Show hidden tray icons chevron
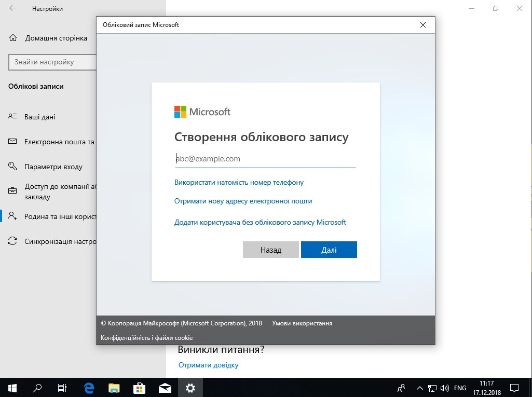The width and height of the screenshot is (532, 397). (x=420, y=388)
